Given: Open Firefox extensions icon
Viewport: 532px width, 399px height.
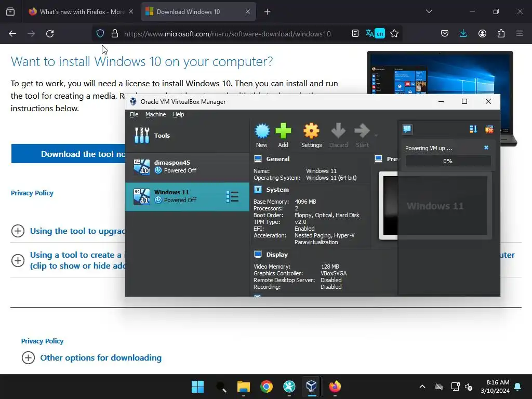Looking at the screenshot, I should [501, 34].
